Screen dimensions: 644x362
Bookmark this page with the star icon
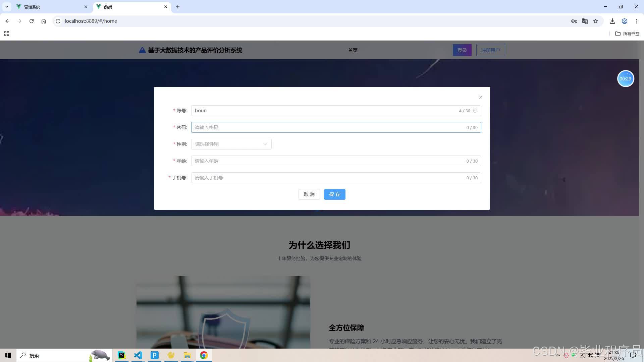(596, 21)
